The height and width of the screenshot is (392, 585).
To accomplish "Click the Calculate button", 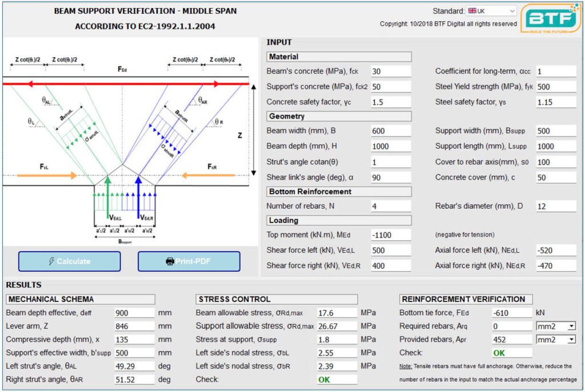I will (70, 261).
